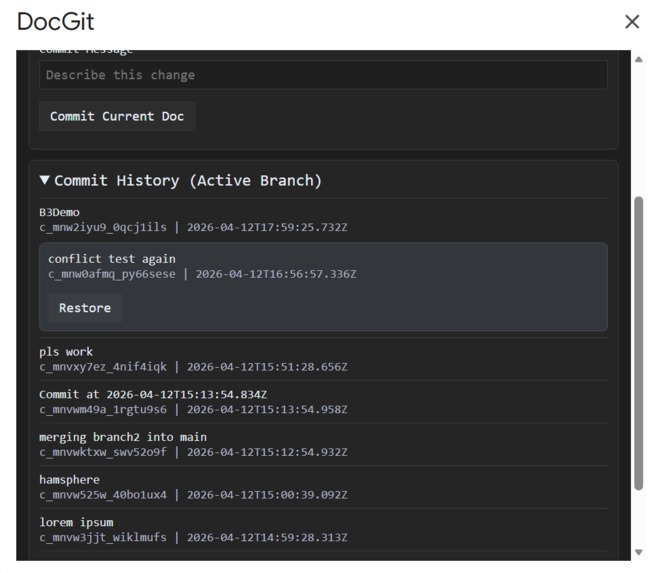This screenshot has height=573, width=656.
Task: Click the scrollbar up arrow
Action: pos(638,59)
